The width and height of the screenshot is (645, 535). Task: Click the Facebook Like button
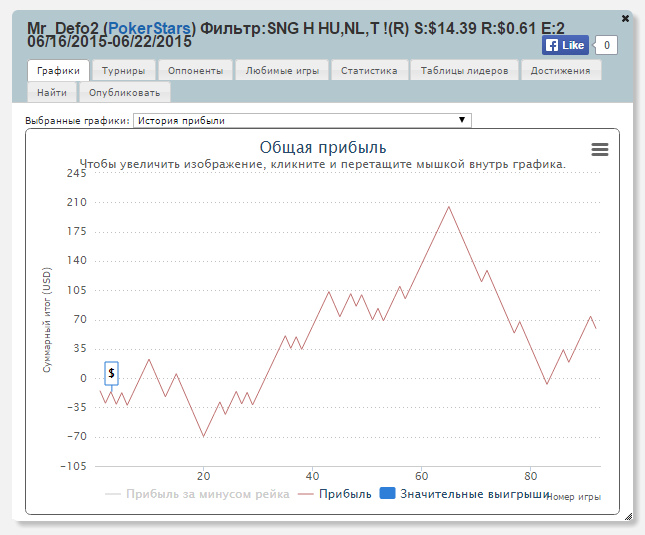pyautogui.click(x=565, y=45)
